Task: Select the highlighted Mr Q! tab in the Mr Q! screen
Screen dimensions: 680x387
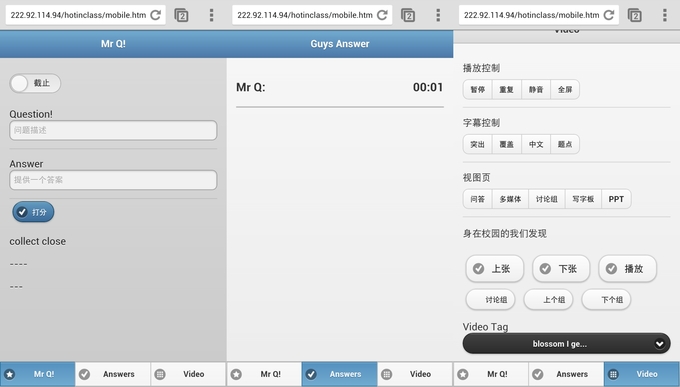Action: click(x=38, y=374)
